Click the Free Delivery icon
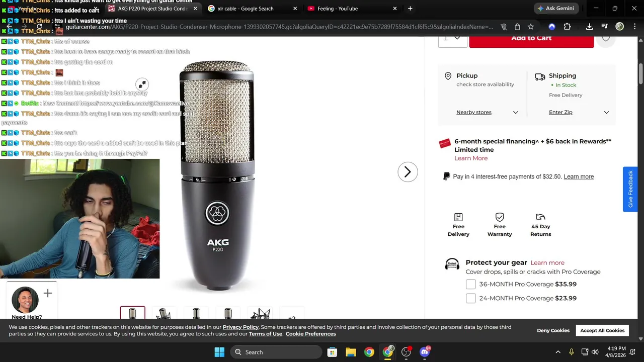Screen dimensions: 644x362 click(x=458, y=217)
